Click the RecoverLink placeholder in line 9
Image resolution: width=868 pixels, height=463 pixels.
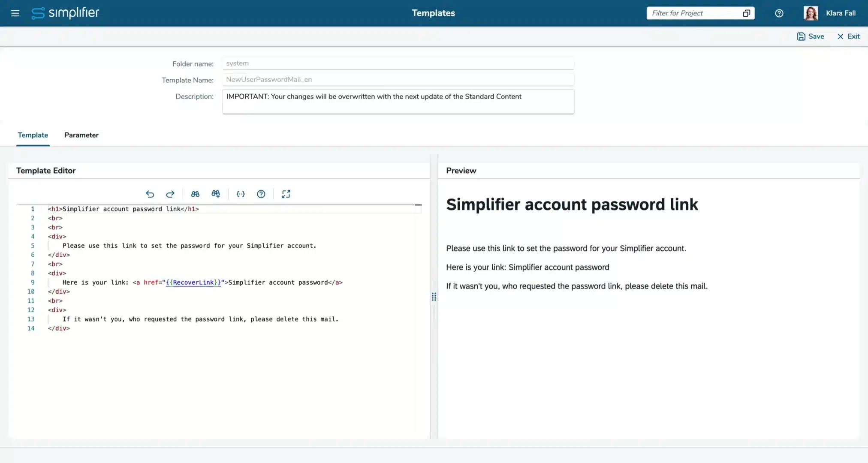point(193,283)
